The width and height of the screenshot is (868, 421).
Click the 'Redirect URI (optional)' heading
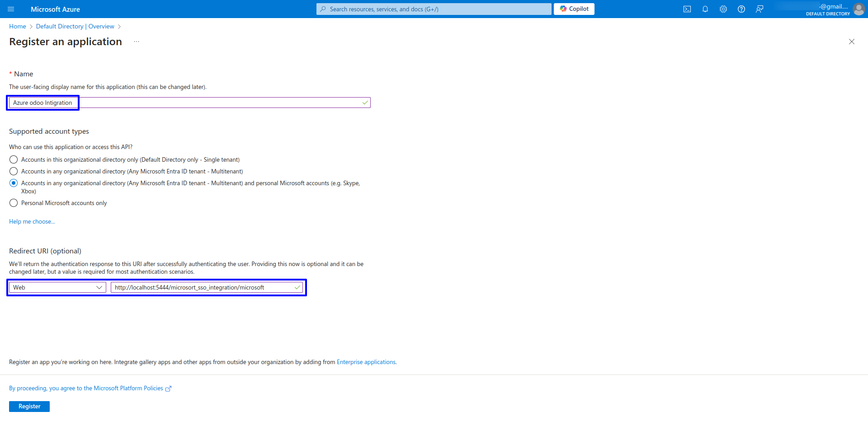[x=45, y=251]
